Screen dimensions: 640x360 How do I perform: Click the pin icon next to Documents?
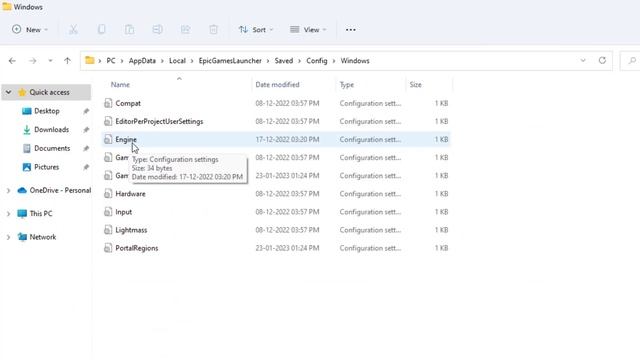86,148
